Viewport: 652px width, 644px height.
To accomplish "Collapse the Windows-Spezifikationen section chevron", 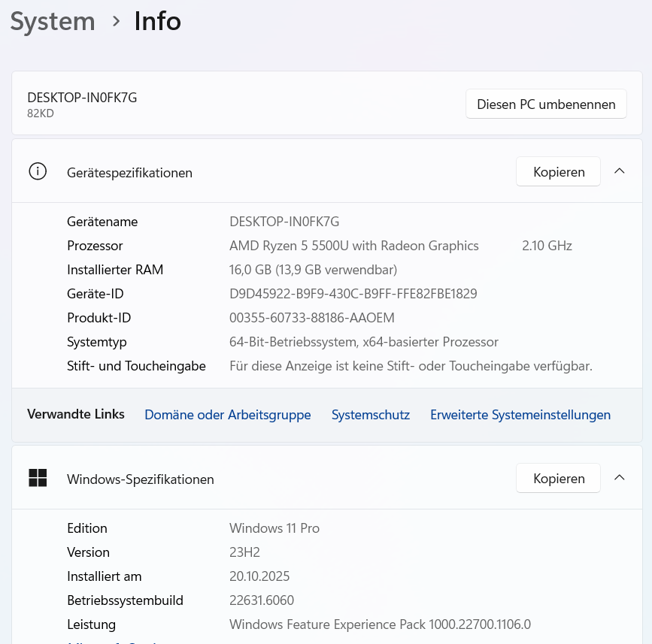I will [620, 478].
